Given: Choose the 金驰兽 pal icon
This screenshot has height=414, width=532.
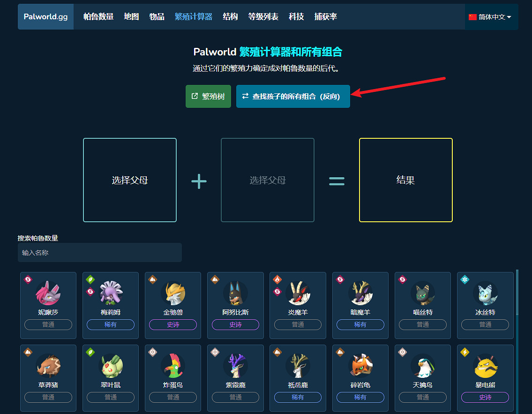Looking at the screenshot, I should pos(173,293).
